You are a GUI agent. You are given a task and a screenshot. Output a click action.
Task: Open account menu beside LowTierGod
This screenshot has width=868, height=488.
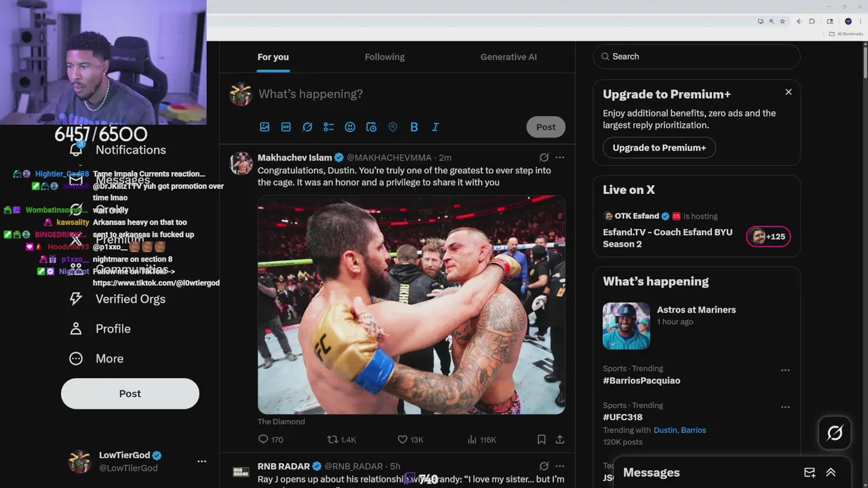(x=201, y=461)
